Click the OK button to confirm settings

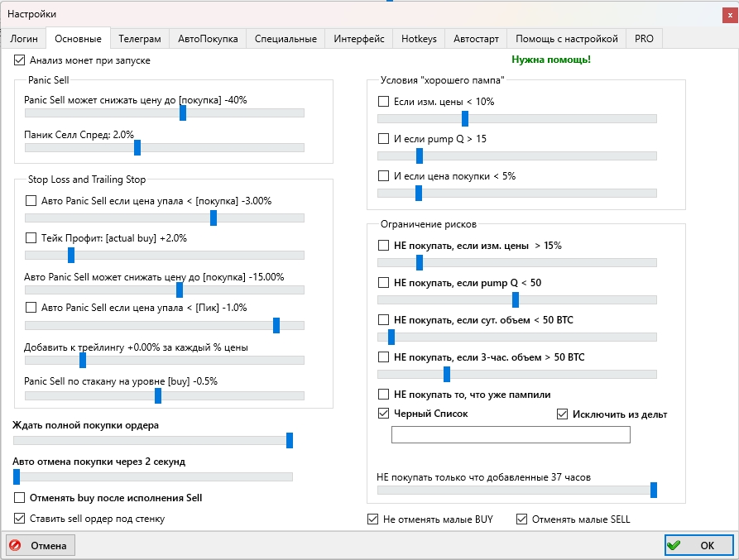pyautogui.click(x=698, y=545)
